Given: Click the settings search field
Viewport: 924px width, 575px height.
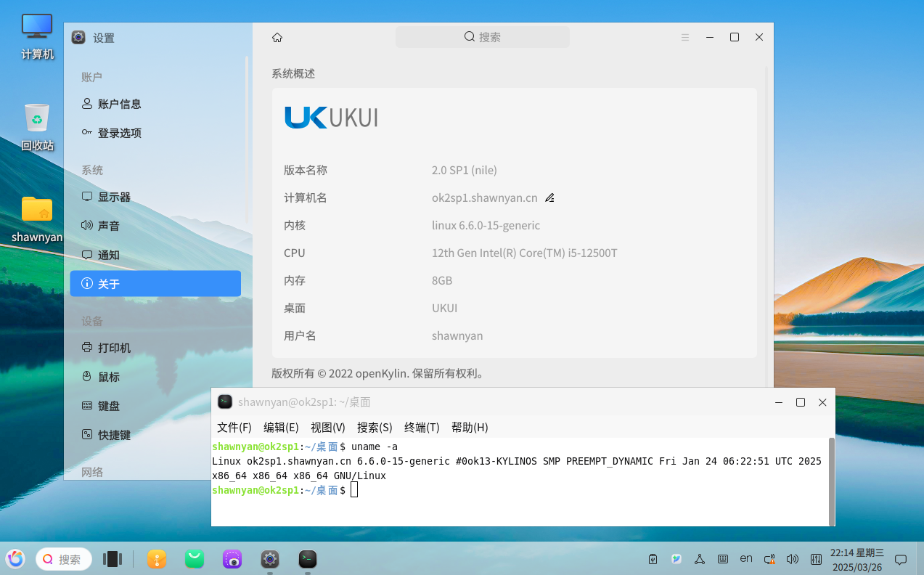Looking at the screenshot, I should [x=483, y=37].
